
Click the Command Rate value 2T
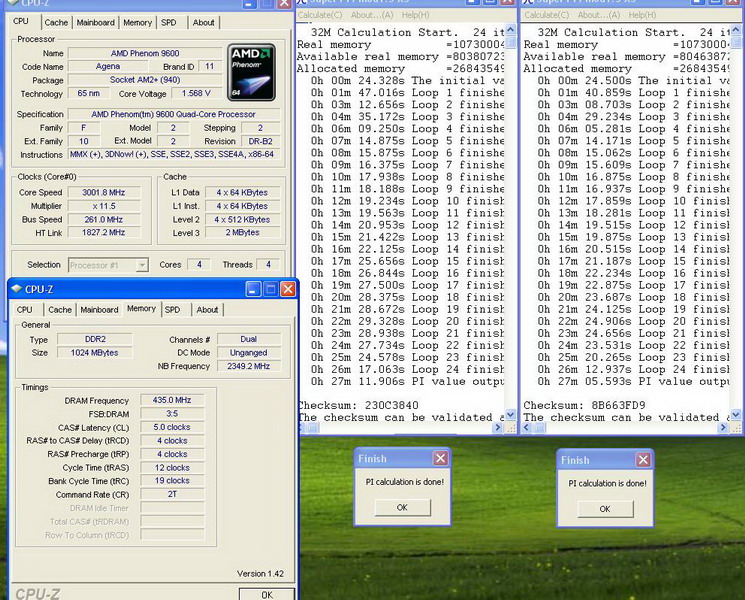(172, 495)
